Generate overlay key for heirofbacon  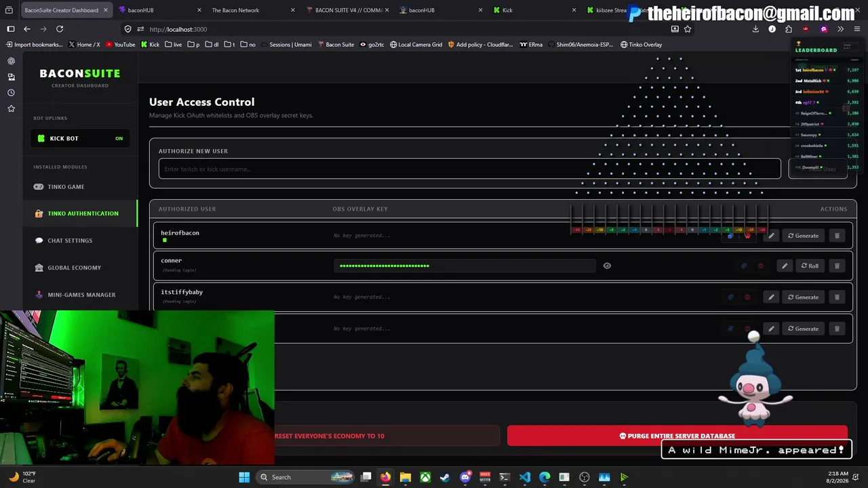[x=803, y=236]
